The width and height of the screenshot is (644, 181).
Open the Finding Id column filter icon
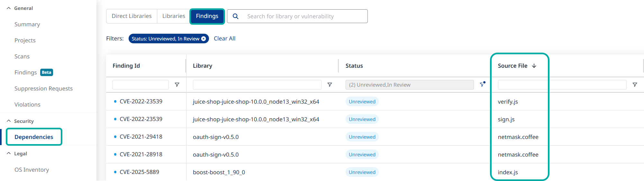point(177,85)
